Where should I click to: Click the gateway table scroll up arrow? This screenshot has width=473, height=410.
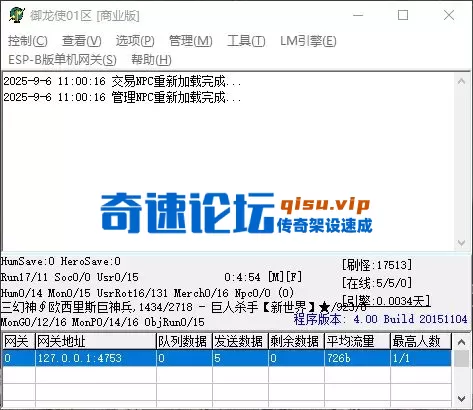(461, 342)
